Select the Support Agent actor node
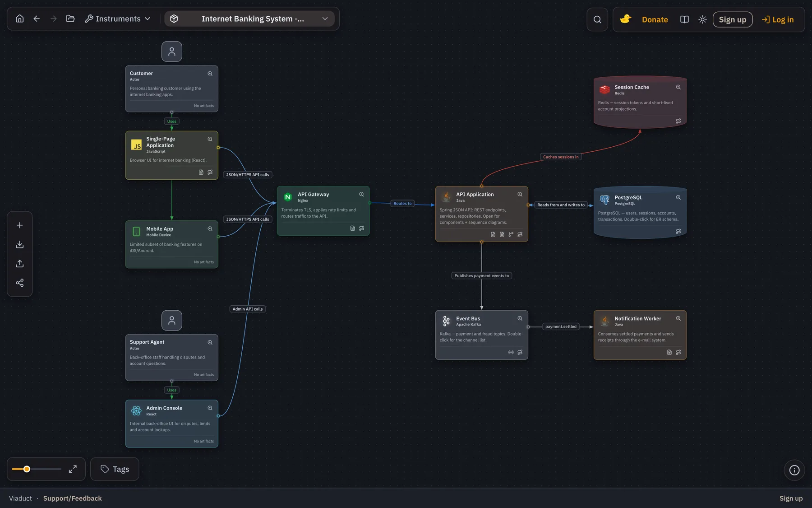 (x=172, y=358)
